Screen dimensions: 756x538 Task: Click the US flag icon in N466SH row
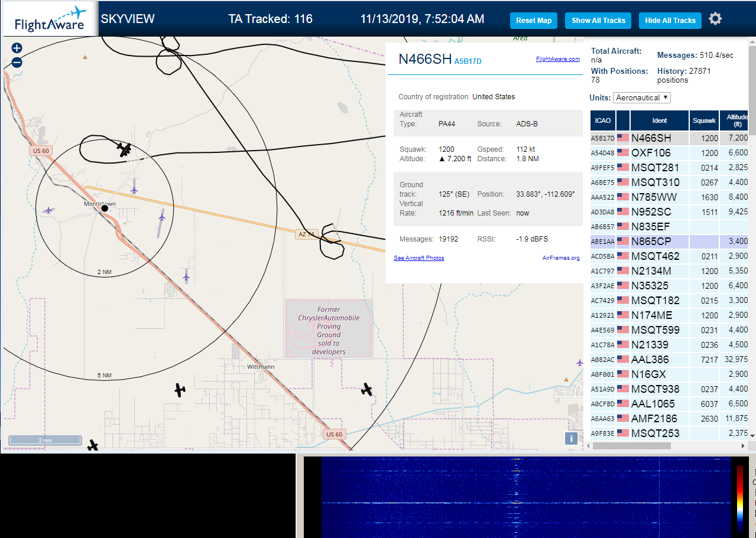[x=623, y=138]
